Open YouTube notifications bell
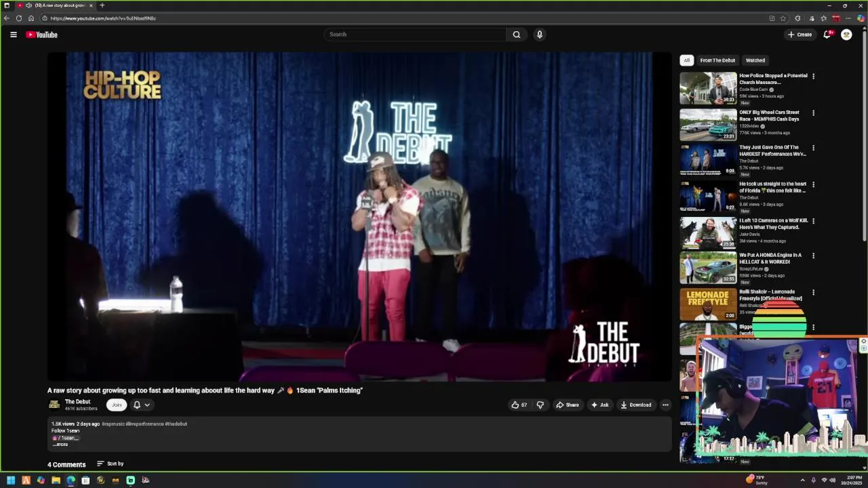This screenshot has height=488, width=868. coord(827,35)
